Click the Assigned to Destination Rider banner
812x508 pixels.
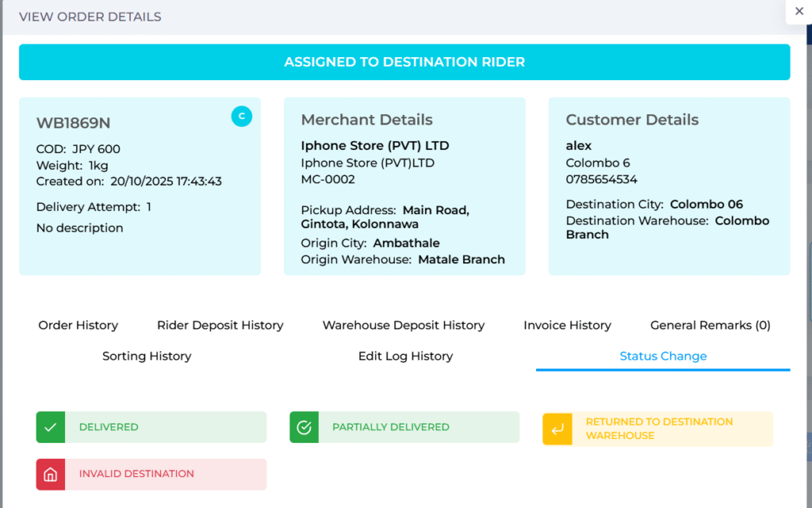404,62
